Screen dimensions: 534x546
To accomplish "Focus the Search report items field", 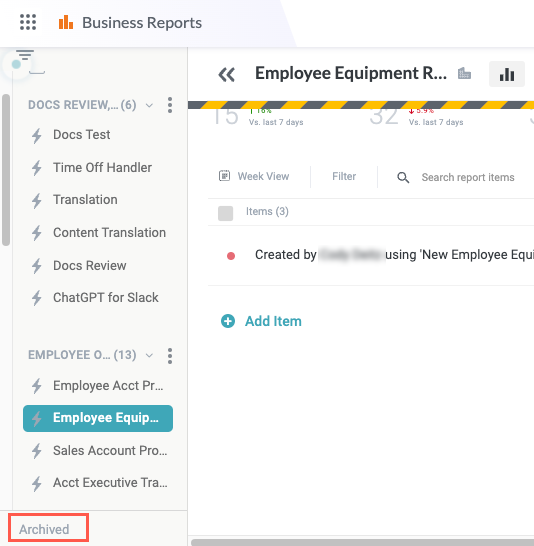I will point(468,177).
